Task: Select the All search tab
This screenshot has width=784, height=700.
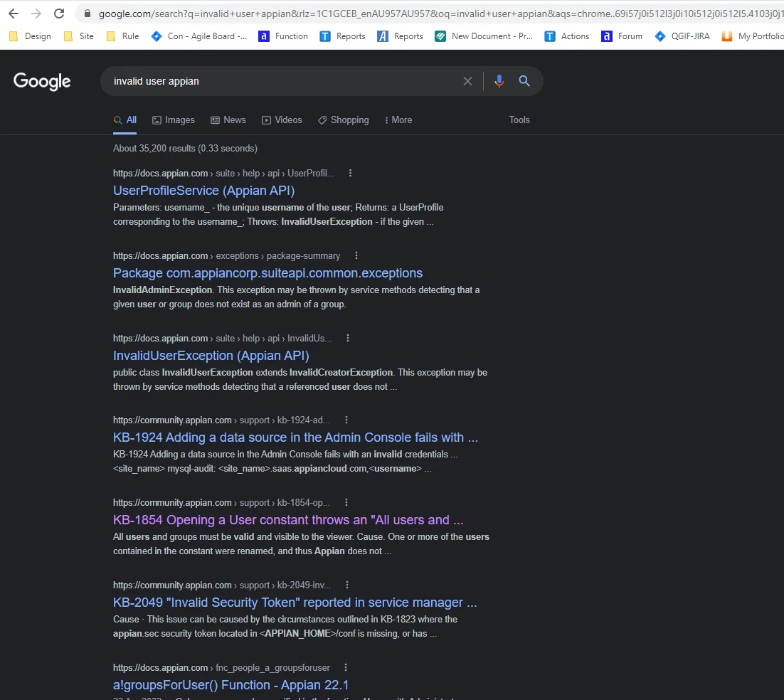Action: (125, 120)
